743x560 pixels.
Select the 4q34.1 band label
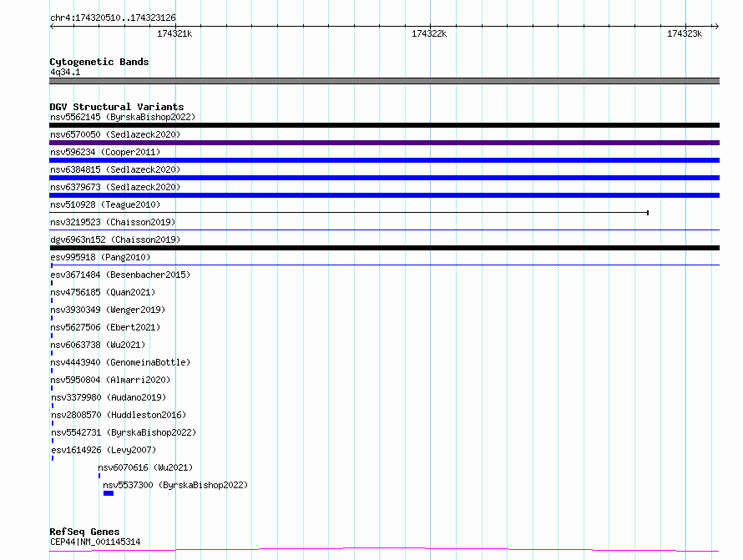pos(65,72)
